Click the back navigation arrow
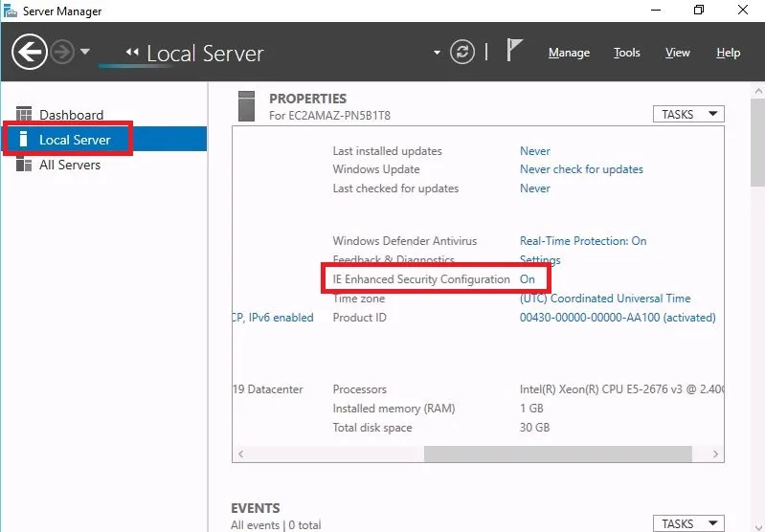Image resolution: width=765 pixels, height=532 pixels. [x=30, y=52]
